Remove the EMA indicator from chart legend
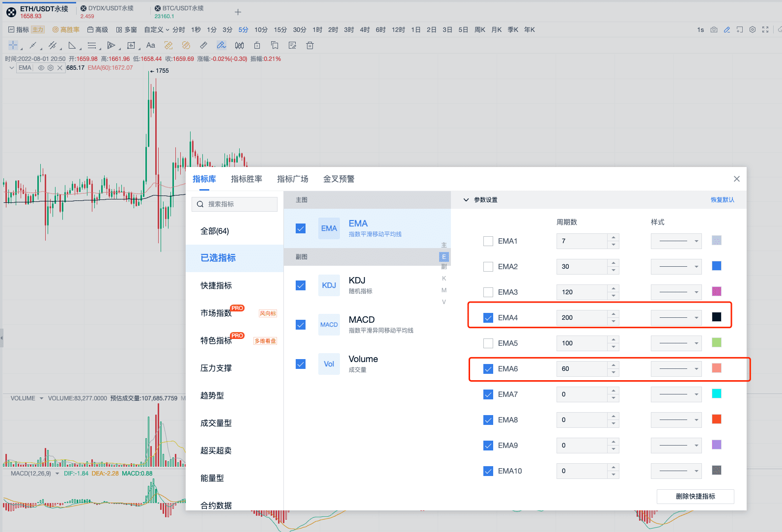 [x=60, y=68]
